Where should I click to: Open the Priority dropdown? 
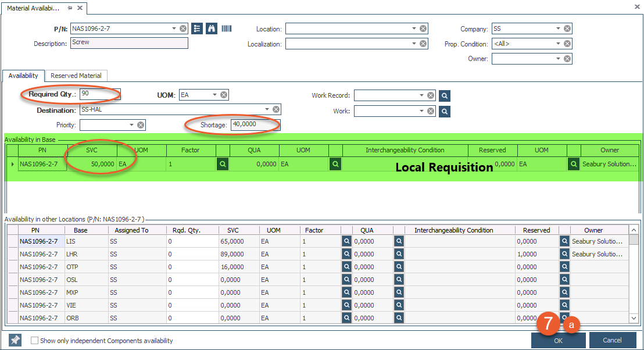[x=131, y=125]
